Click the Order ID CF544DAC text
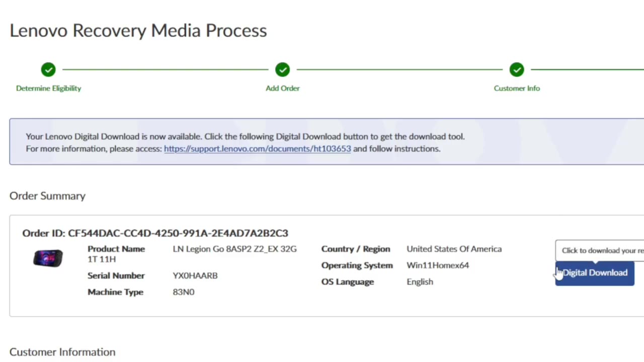This screenshot has width=644, height=362. click(155, 233)
